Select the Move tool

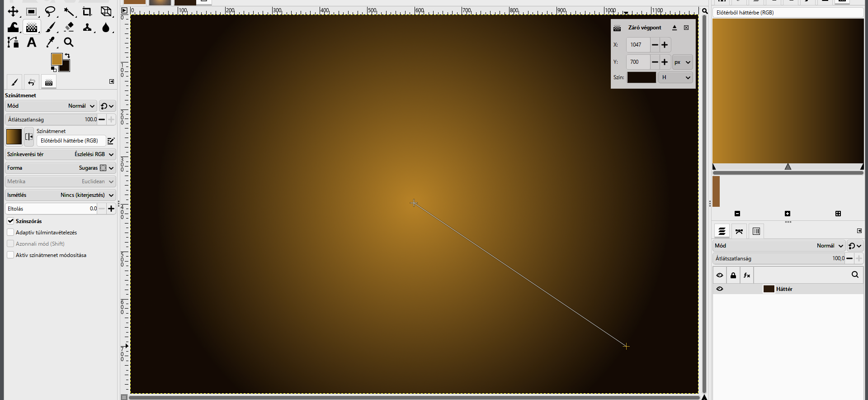click(13, 12)
